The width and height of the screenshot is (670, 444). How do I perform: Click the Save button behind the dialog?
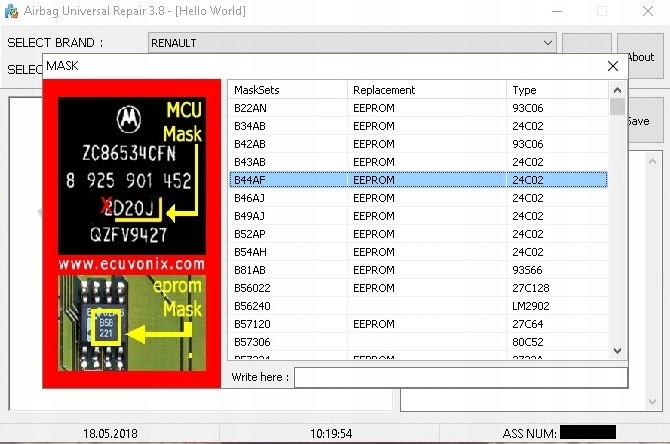pos(646,121)
